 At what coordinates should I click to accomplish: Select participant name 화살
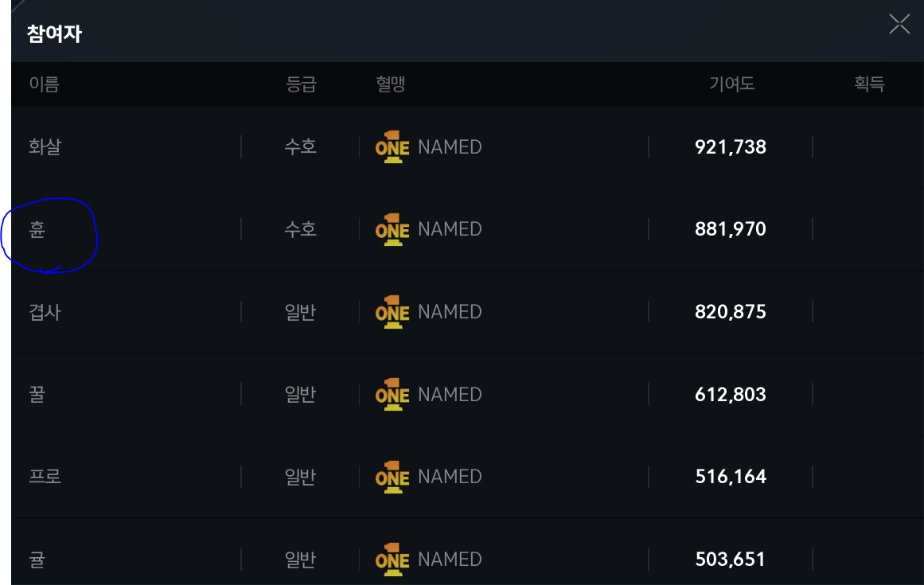(x=45, y=147)
